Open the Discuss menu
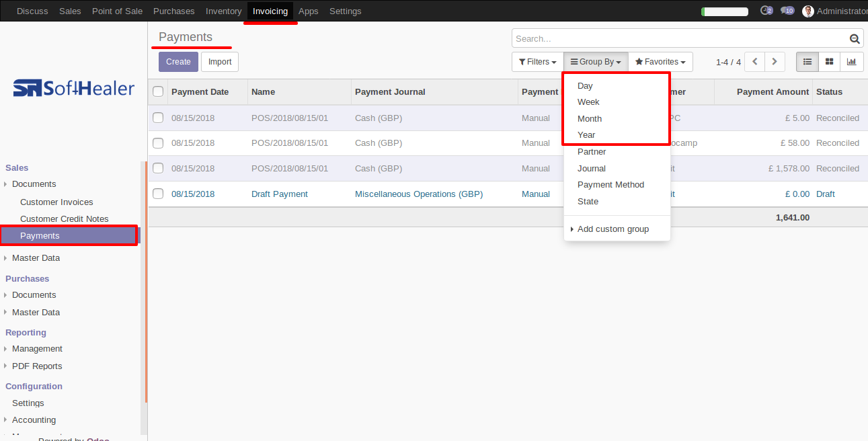Image resolution: width=868 pixels, height=441 pixels. [32, 11]
